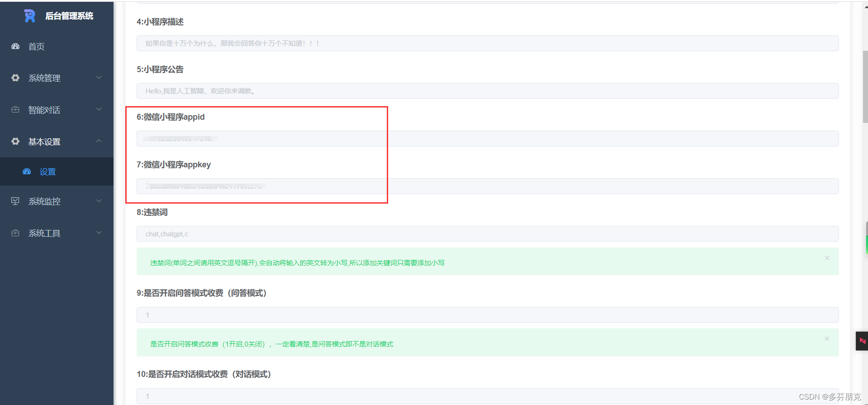Click the 设置 submenu dashboard icon
The height and width of the screenshot is (405, 868).
coord(27,171)
